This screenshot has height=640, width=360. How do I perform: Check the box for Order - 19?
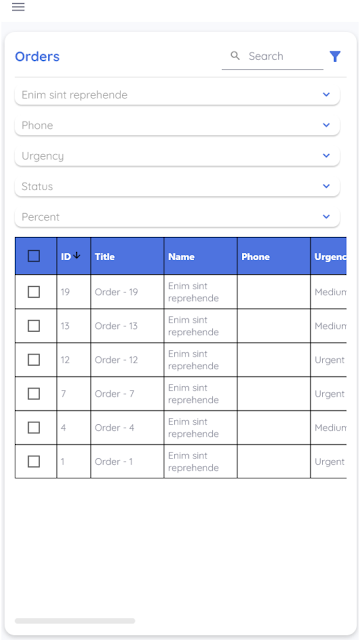point(34,292)
